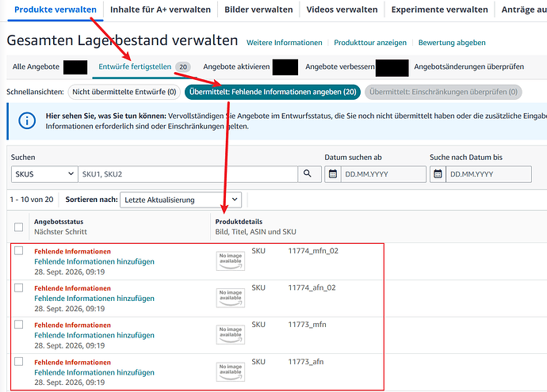Image resolution: width=547 pixels, height=392 pixels.
Task: Open the Weitere Informationen link
Action: click(285, 43)
